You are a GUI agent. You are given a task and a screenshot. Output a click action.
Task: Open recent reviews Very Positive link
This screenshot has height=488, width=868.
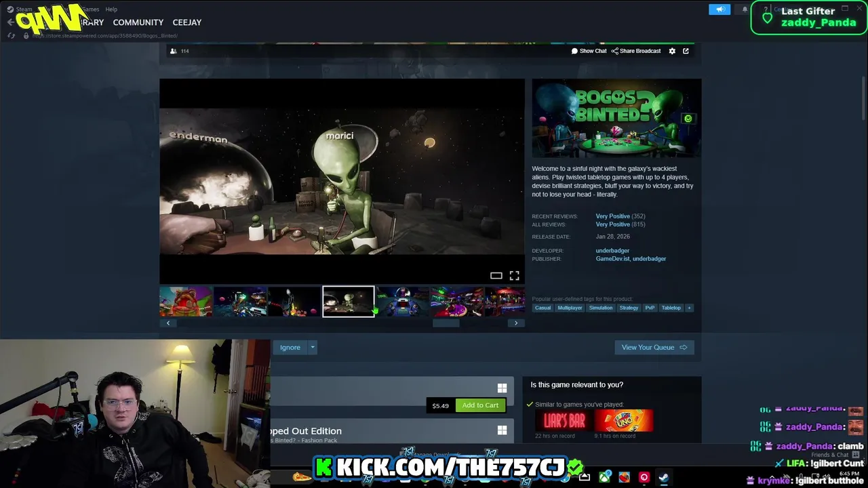pos(612,216)
